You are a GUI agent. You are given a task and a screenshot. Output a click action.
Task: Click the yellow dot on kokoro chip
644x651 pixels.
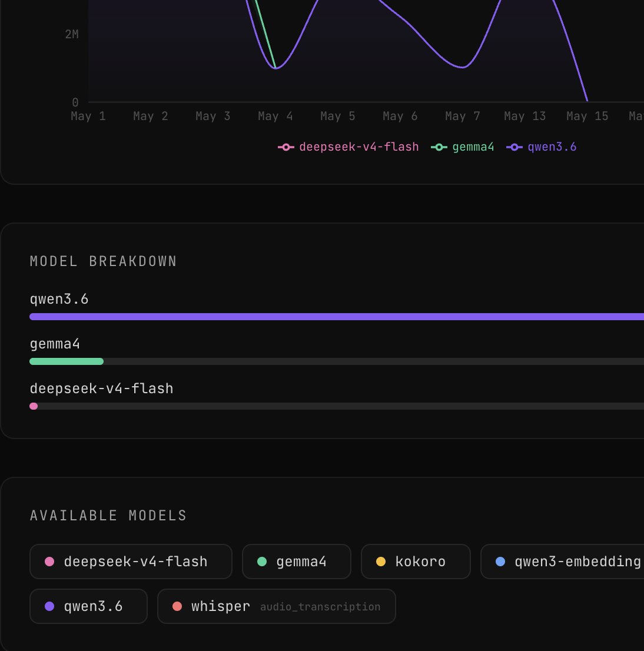pyautogui.click(x=381, y=562)
